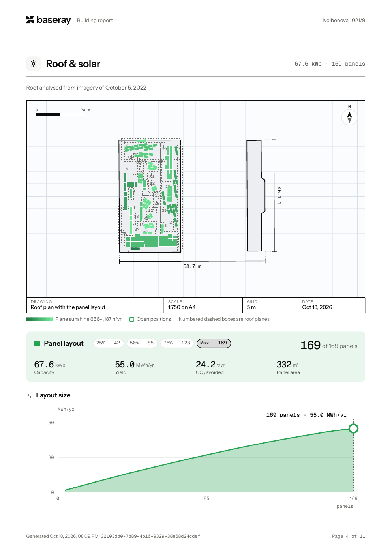Click the "58.7 m" width dimension
The height and width of the screenshot is (554, 392).
tap(192, 266)
